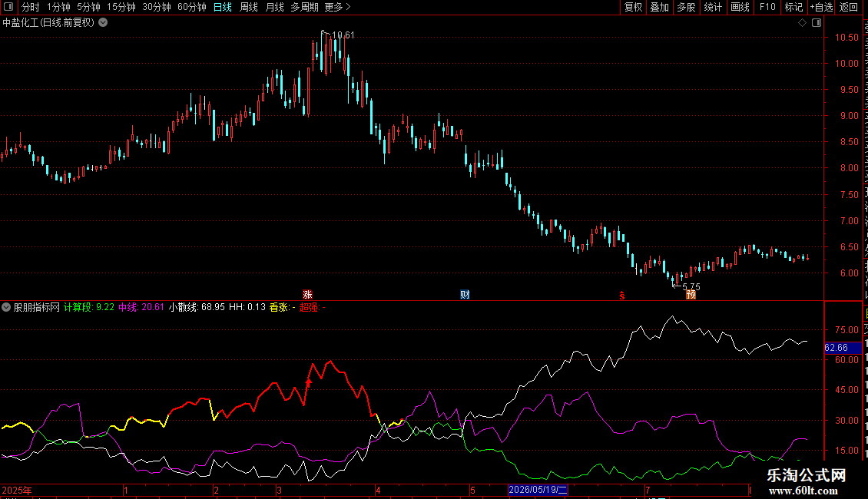Click the 超强 indicator label
The image size is (868, 499).
[x=312, y=307]
